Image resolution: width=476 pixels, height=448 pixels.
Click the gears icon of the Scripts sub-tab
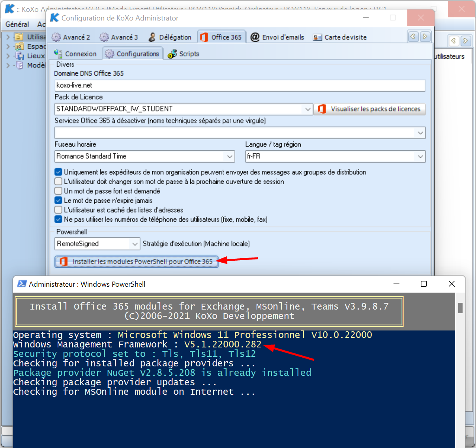coord(172,54)
